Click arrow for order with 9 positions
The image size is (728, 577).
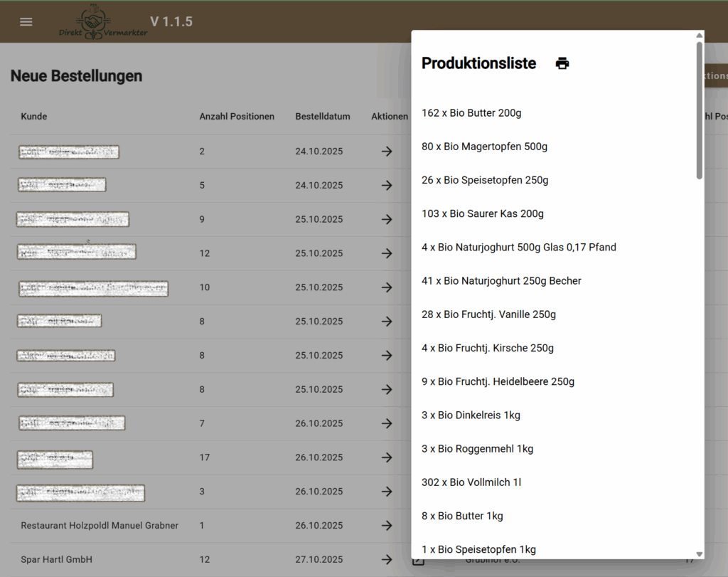387,219
